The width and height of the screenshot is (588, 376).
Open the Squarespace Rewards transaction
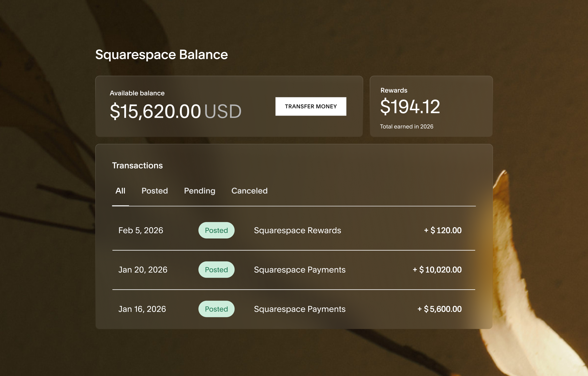(x=297, y=230)
